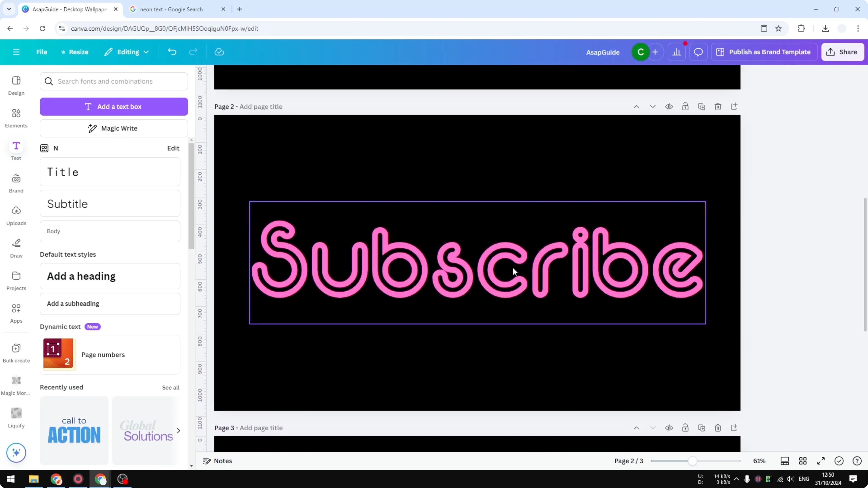Screen dimensions: 868x488
Task: Expand the Recently used carousel arrow
Action: (179, 430)
